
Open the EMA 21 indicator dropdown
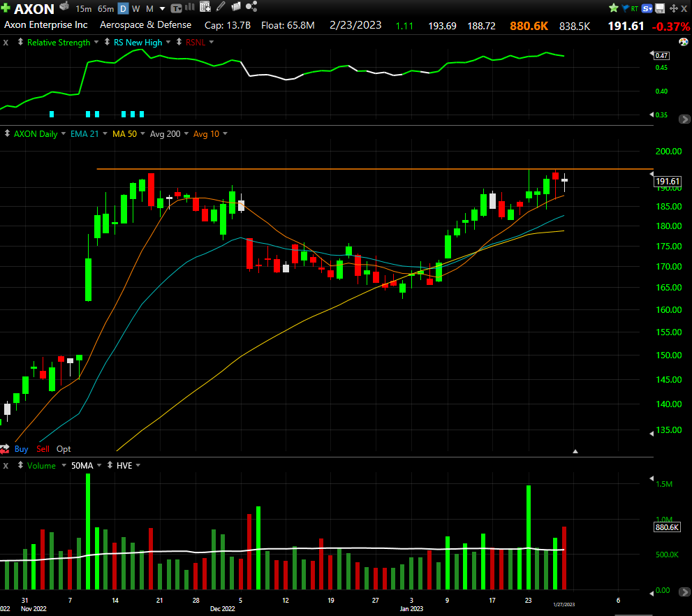click(x=105, y=133)
